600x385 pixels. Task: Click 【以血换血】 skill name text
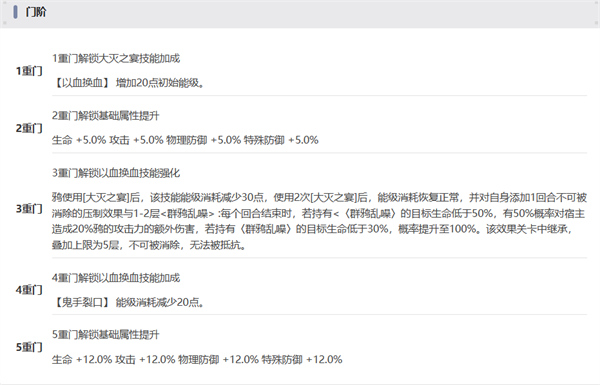coord(81,83)
